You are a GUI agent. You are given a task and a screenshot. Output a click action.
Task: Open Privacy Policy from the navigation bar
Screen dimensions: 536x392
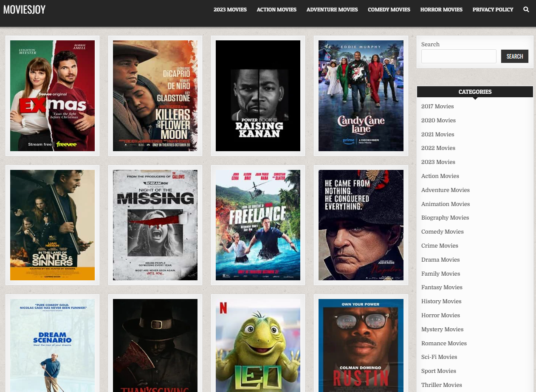tap(493, 9)
